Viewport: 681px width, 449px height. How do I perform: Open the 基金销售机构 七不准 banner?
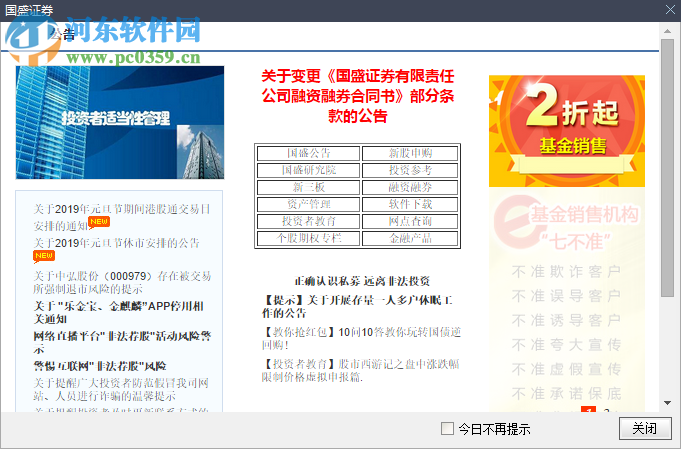click(x=567, y=299)
